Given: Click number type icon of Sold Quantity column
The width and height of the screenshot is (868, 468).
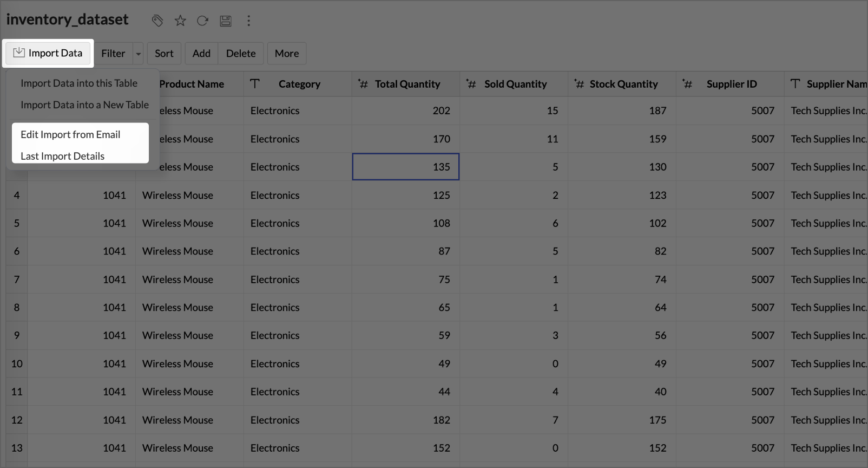Looking at the screenshot, I should (x=471, y=83).
